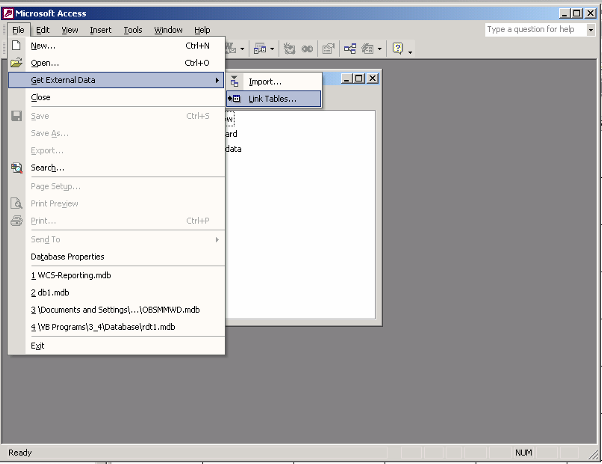Click the Print Preview menu entry
Viewport: 602px width, 464px height.
[x=116, y=203]
